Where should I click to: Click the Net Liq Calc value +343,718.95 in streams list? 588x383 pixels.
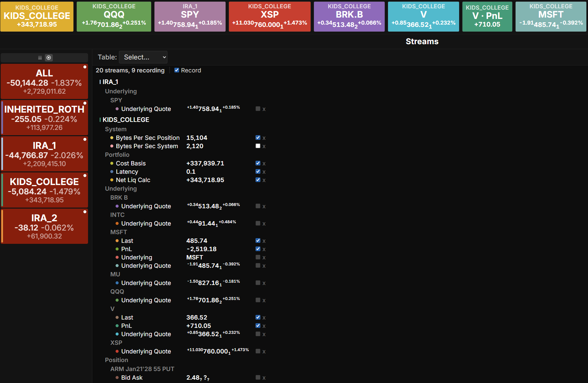pos(205,180)
